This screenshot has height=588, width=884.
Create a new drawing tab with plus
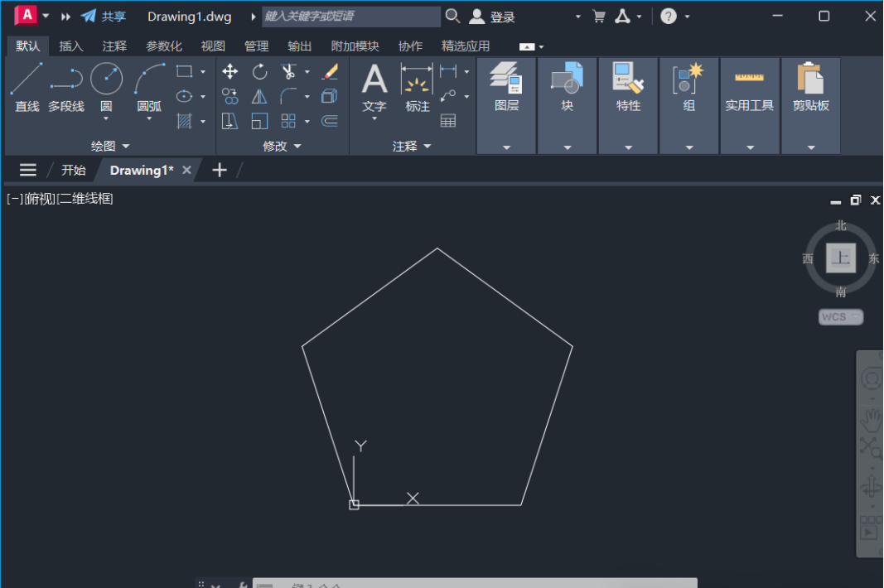point(220,170)
